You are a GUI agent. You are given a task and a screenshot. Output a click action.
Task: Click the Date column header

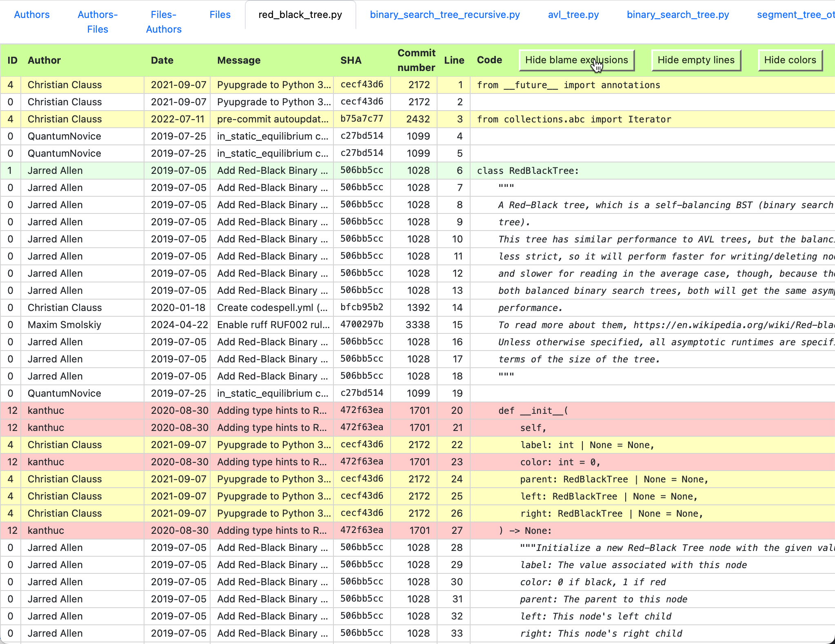coord(162,60)
